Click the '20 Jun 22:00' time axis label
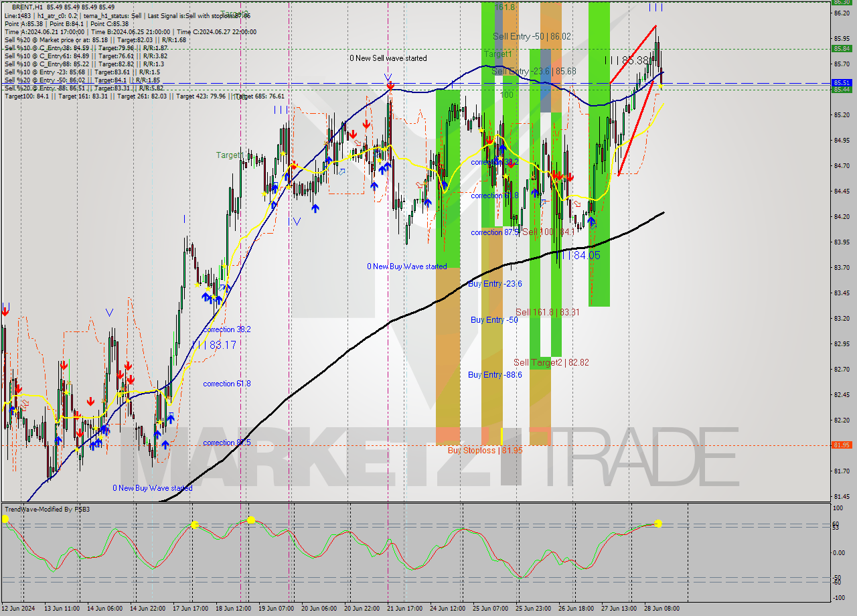857x616 pixels. (362, 609)
